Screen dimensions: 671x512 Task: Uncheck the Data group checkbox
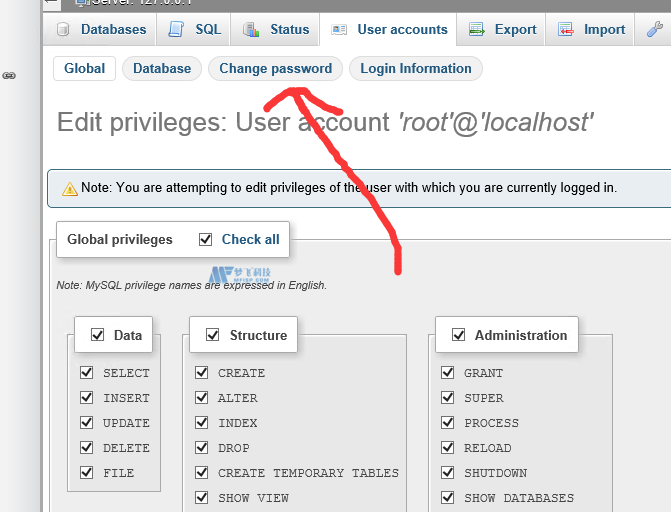[98, 336]
